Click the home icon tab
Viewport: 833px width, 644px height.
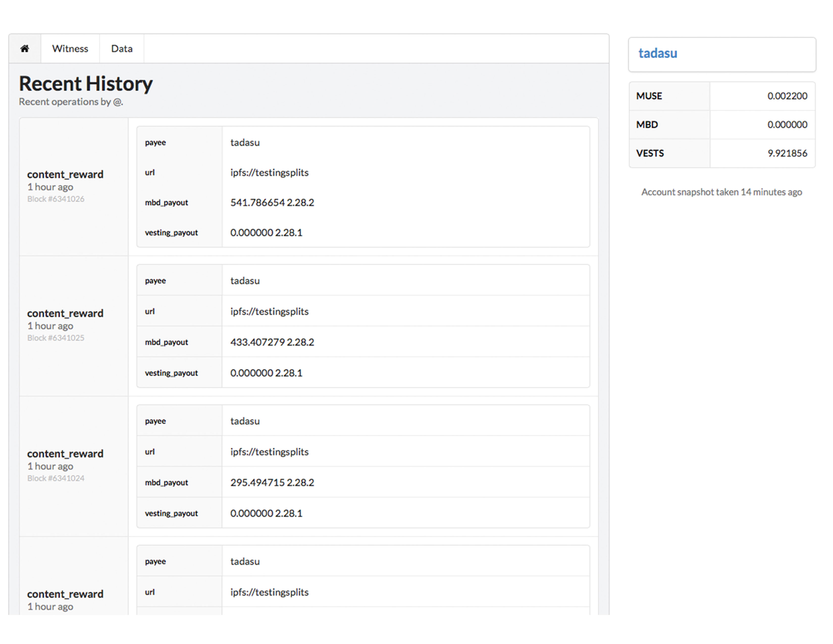(25, 48)
